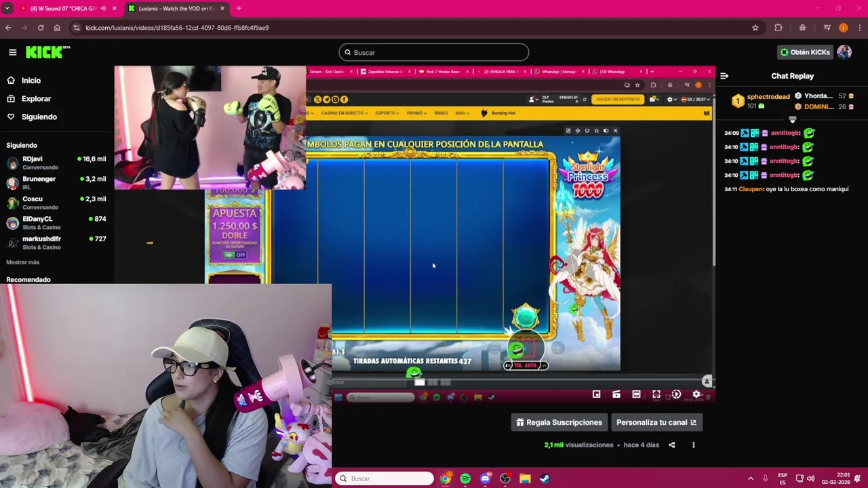Switch to the W Sound 07 tab
The width and height of the screenshot is (868, 488).
tap(68, 8)
